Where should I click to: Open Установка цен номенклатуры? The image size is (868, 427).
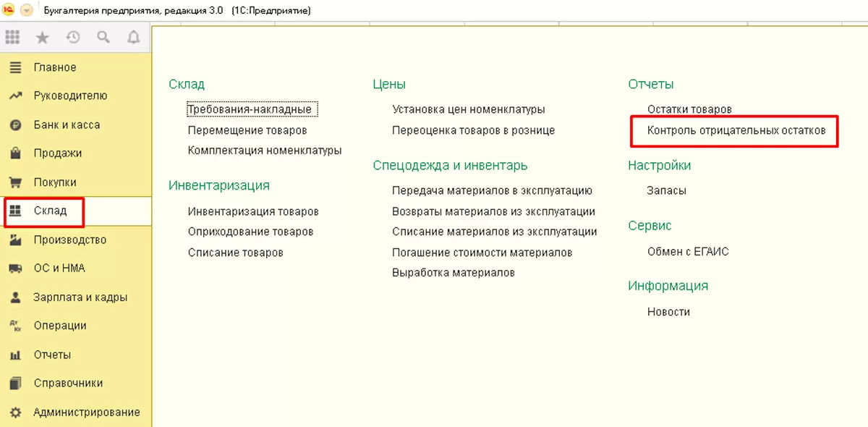click(469, 109)
